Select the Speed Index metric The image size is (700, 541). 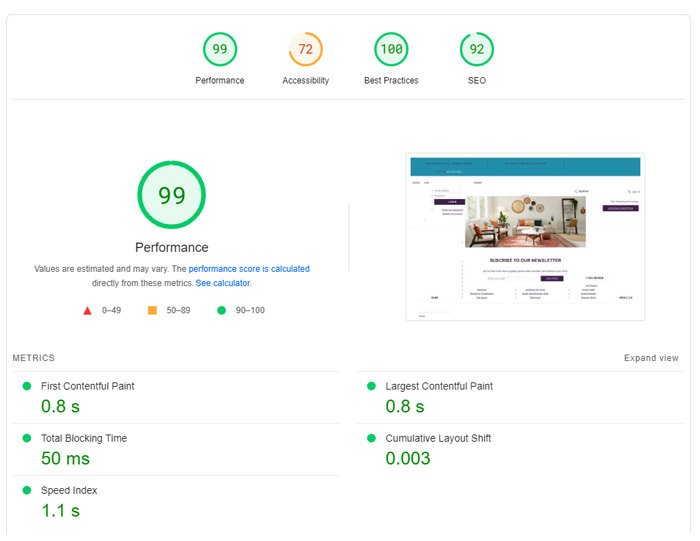pos(68,490)
